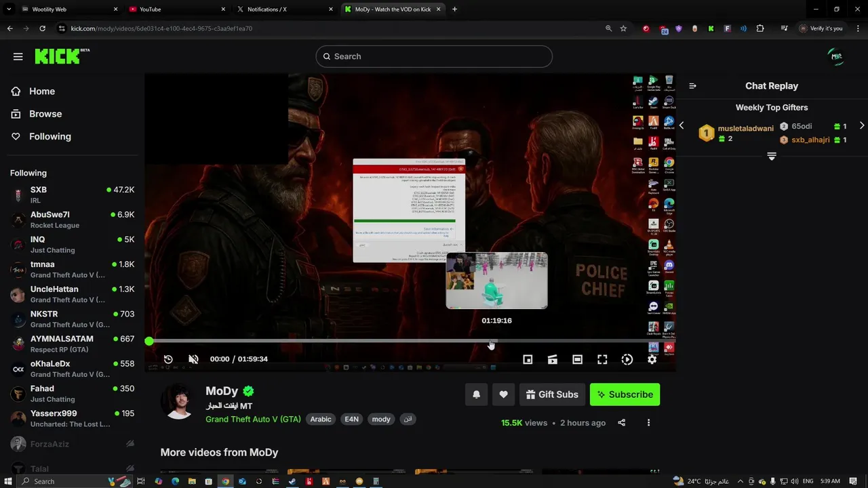Screen dimensions: 868x488
Task: Open a new browser tab
Action: tap(454, 9)
